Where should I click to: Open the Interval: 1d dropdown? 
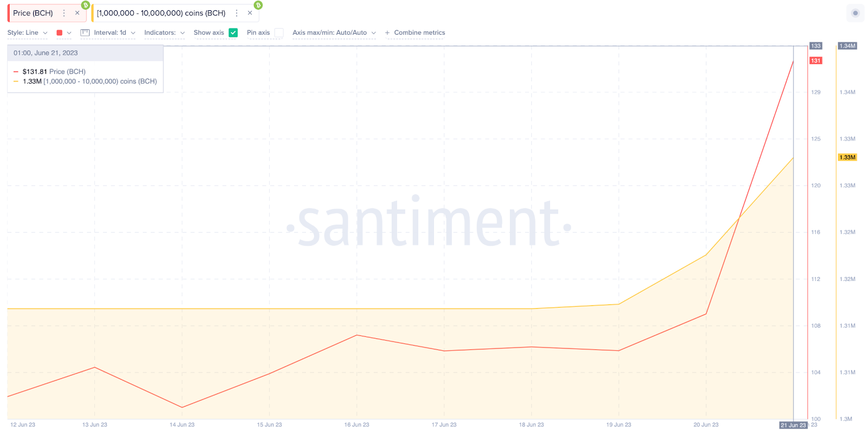point(114,33)
